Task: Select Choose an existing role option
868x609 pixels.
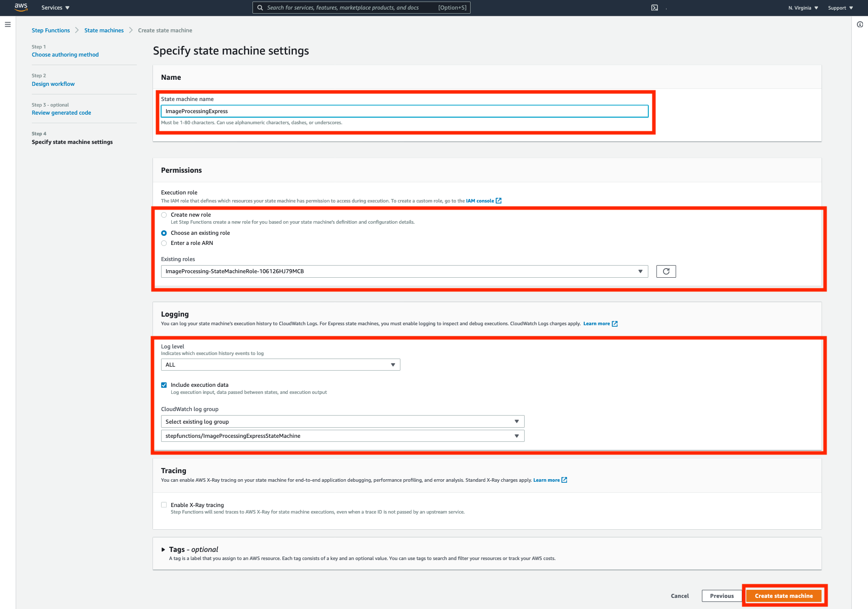Action: pos(164,233)
